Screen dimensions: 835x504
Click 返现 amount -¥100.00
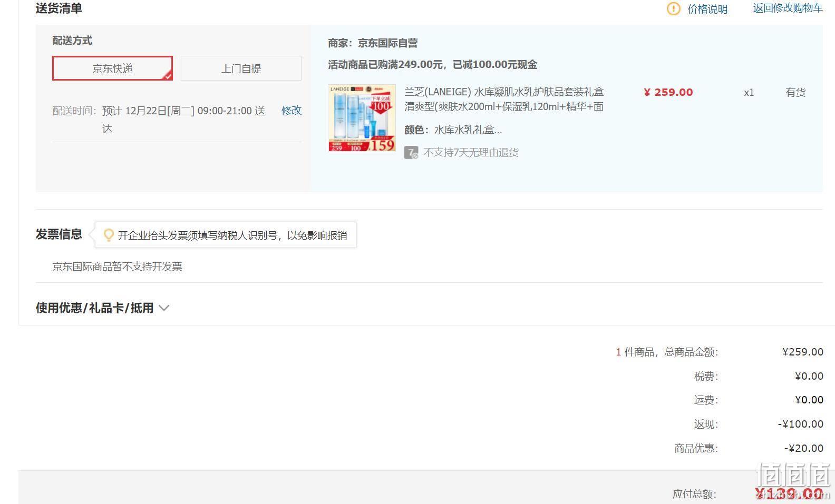click(800, 424)
